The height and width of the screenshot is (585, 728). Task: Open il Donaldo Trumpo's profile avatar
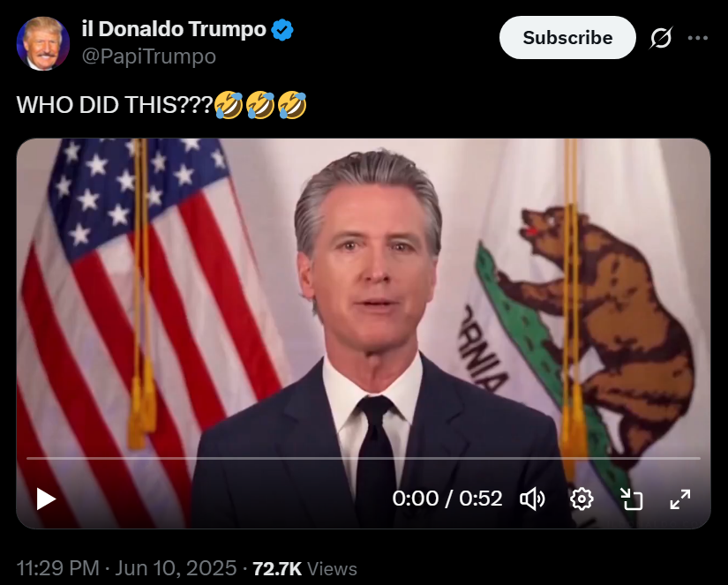[42, 43]
